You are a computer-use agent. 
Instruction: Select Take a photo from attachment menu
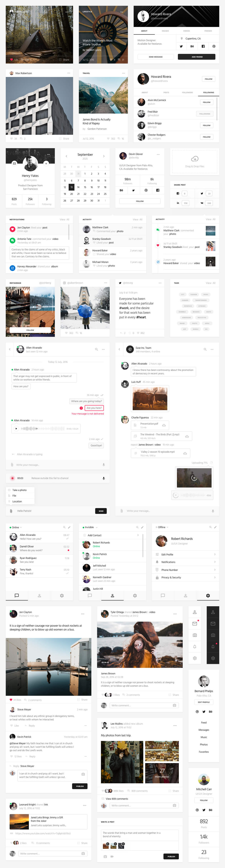coord(19,490)
